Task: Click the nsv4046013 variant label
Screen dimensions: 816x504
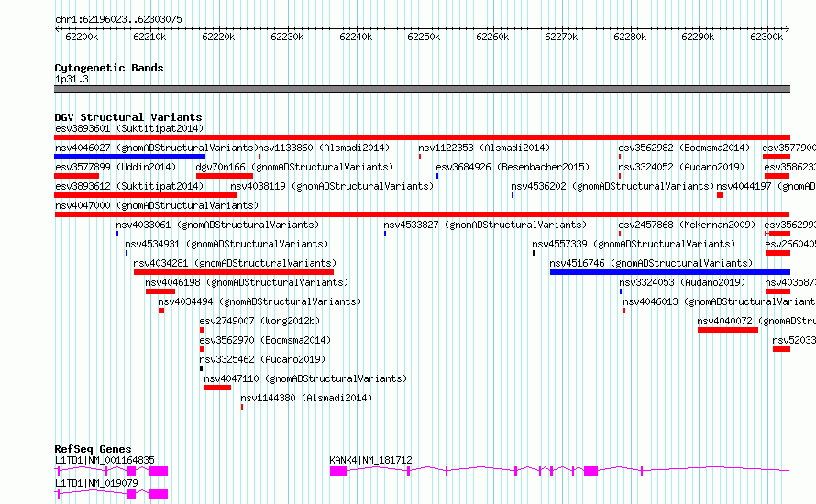Action: click(x=719, y=301)
